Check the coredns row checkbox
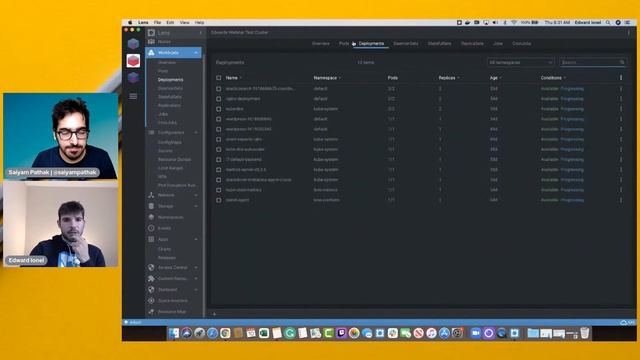 (x=219, y=109)
